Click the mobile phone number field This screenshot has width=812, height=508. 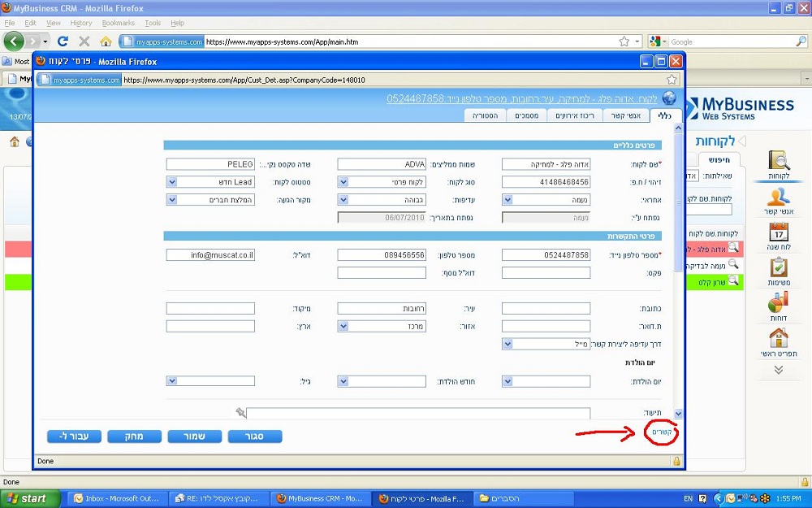546,254
